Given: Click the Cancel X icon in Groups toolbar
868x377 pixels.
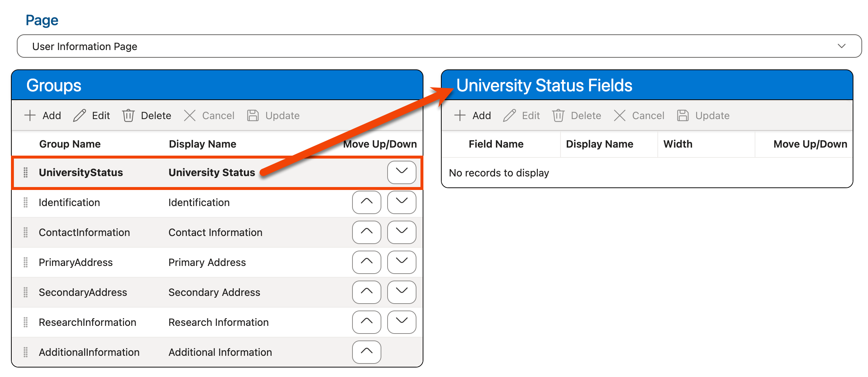Looking at the screenshot, I should (190, 115).
